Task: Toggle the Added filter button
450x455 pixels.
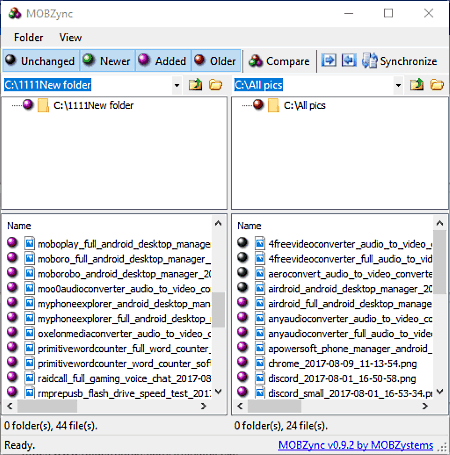Action: point(163,61)
